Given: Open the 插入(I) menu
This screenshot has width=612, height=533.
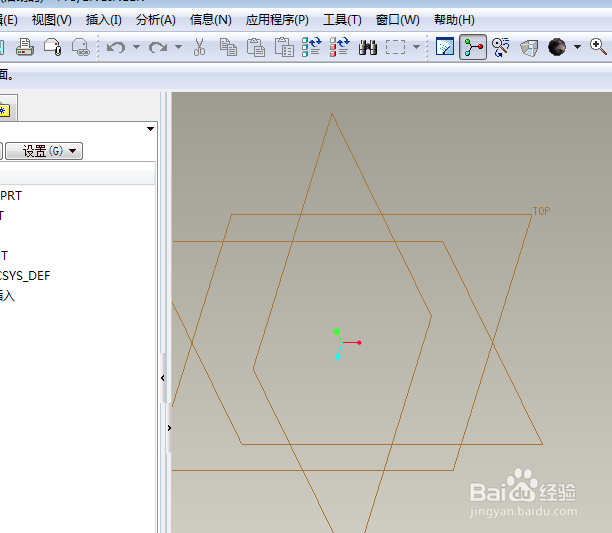Looking at the screenshot, I should pyautogui.click(x=104, y=20).
